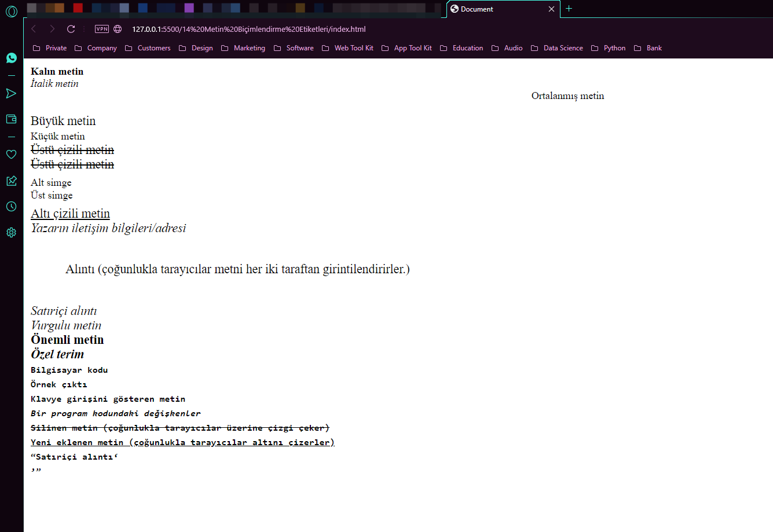Open browsing history via the clock icon
Screen dimensions: 773x532
[x=11, y=206]
